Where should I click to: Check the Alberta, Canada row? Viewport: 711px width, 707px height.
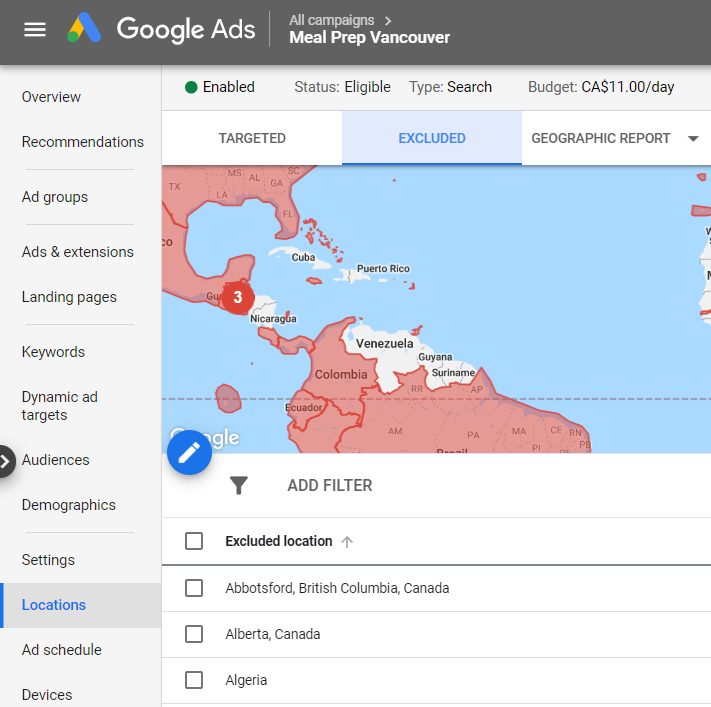(194, 634)
